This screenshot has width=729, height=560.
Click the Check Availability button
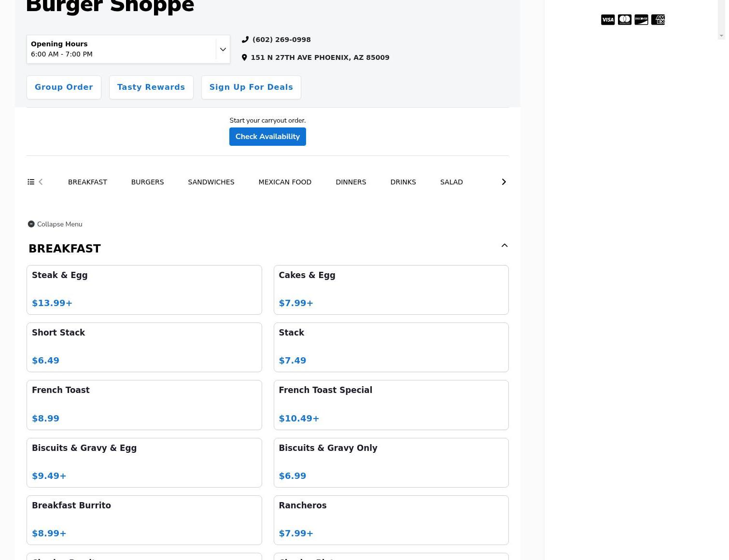pos(267,137)
